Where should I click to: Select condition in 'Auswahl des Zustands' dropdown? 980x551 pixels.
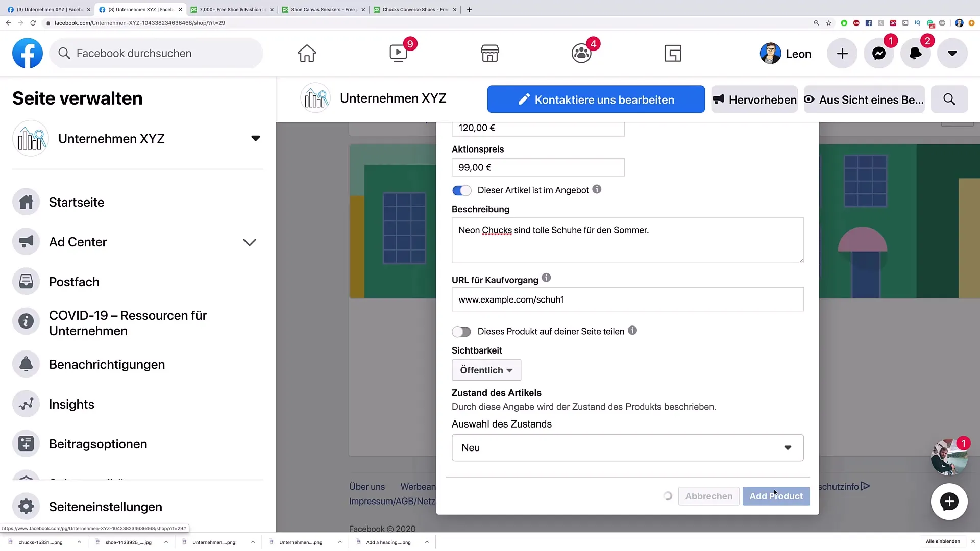tap(625, 447)
